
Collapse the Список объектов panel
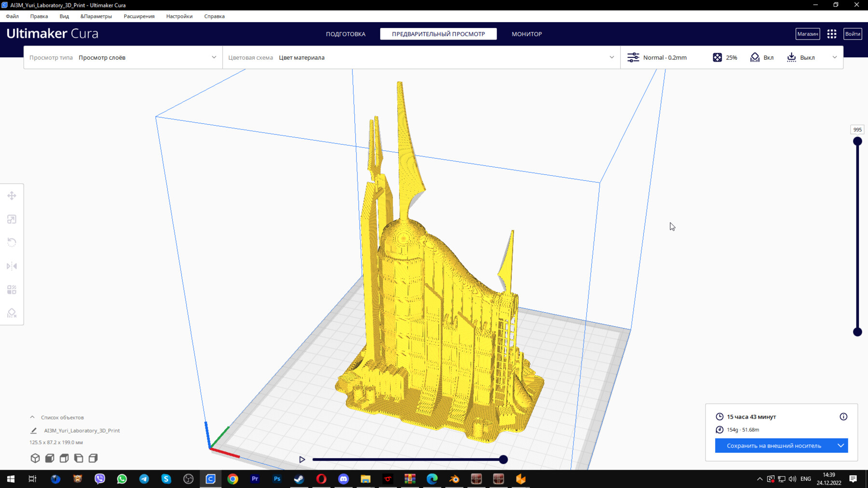pos(32,417)
